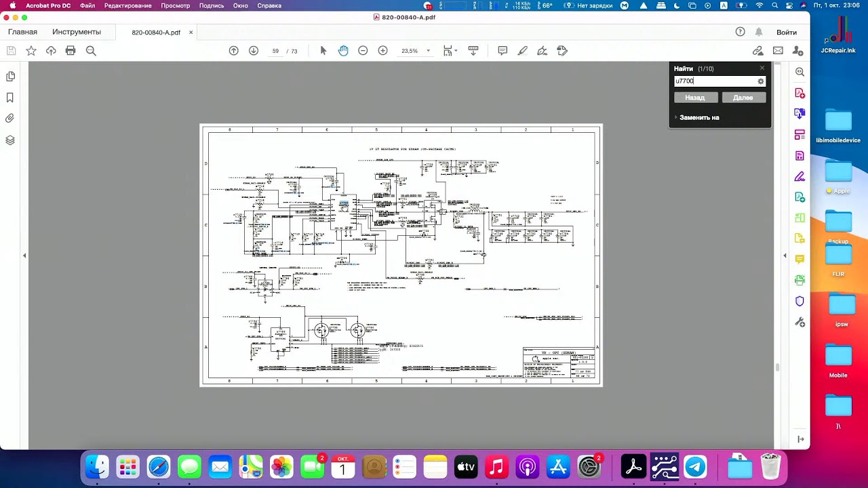Viewport: 868px width, 488px height.
Task: Click the Далее search button
Action: (743, 98)
